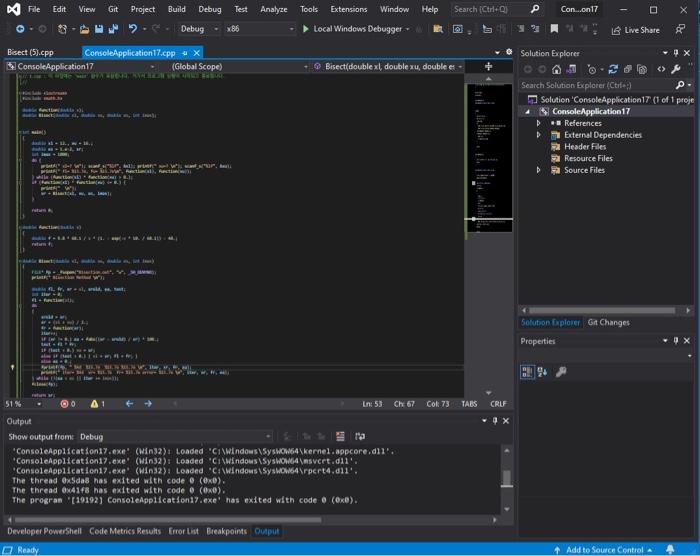The width and height of the screenshot is (700, 556).
Task: Undo the last action with the Undo icon
Action: pos(133,29)
